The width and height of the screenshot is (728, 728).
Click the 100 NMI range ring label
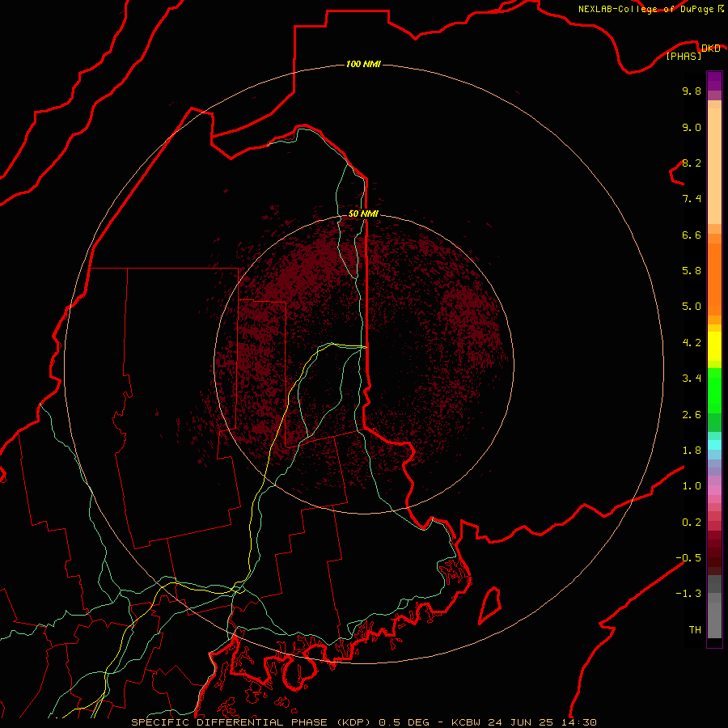[x=363, y=64]
